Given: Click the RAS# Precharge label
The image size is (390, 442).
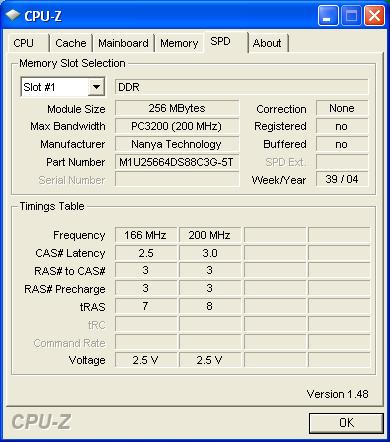Looking at the screenshot, I should click(65, 289).
